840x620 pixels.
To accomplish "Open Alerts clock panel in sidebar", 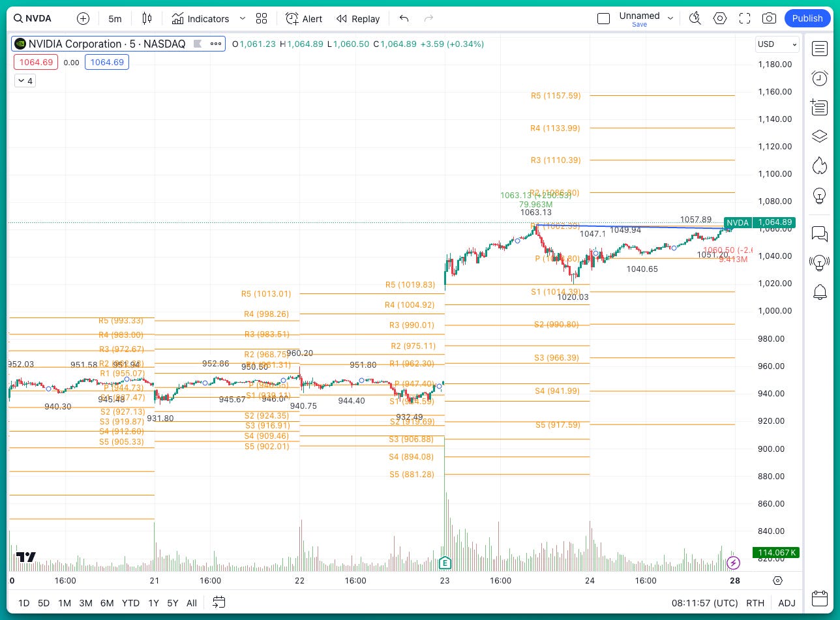I will coord(820,78).
